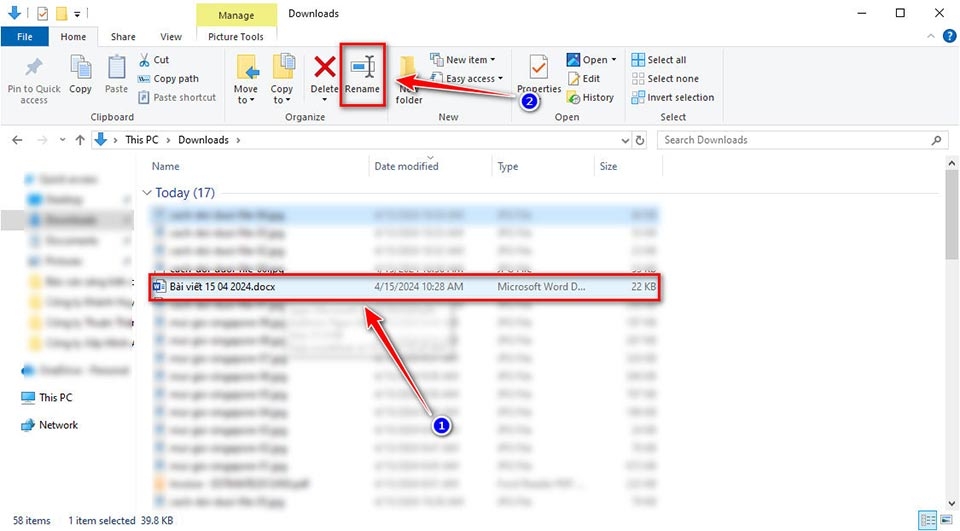Click Pin to Quick access icon

tap(34, 66)
